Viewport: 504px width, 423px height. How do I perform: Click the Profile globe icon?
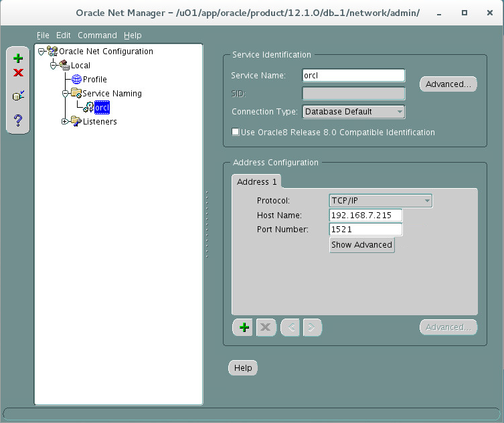tap(76, 79)
